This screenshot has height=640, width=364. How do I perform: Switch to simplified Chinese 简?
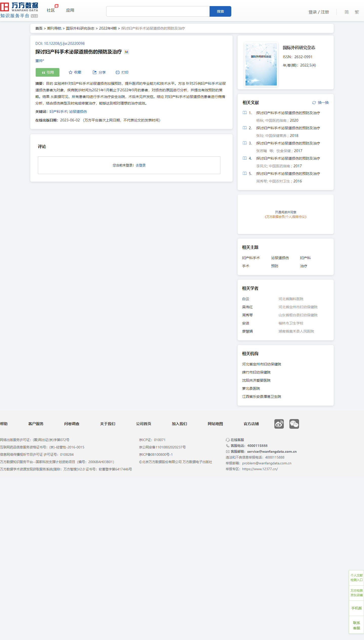click(347, 12)
